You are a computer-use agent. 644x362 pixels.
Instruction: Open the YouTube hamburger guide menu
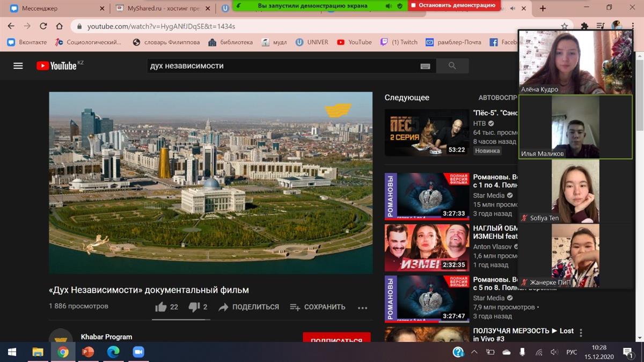click(18, 66)
